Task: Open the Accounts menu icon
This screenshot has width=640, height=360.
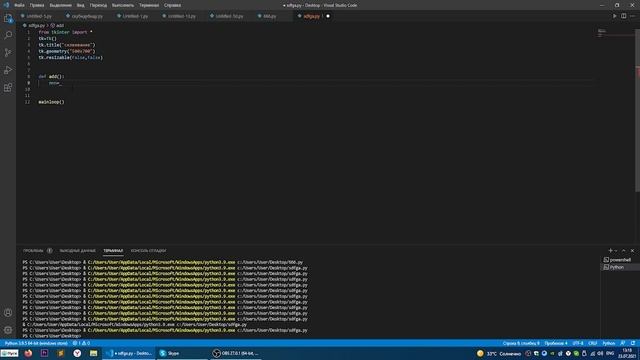Action: coord(8,313)
